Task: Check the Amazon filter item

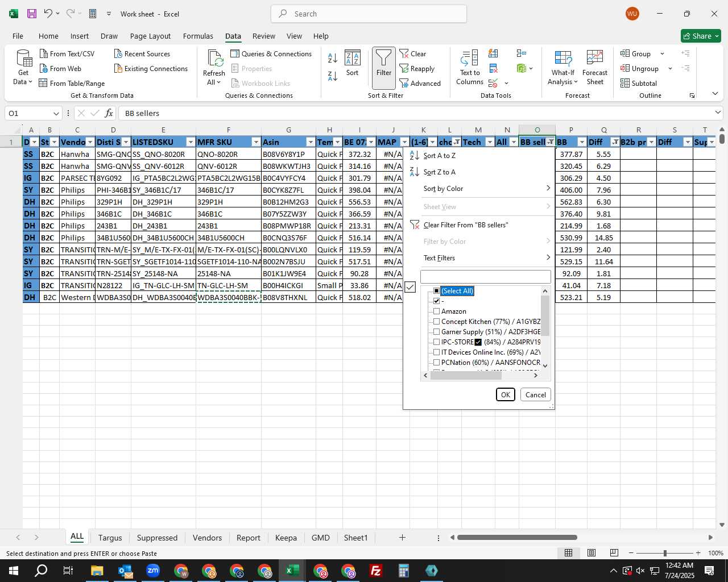Action: (x=437, y=311)
